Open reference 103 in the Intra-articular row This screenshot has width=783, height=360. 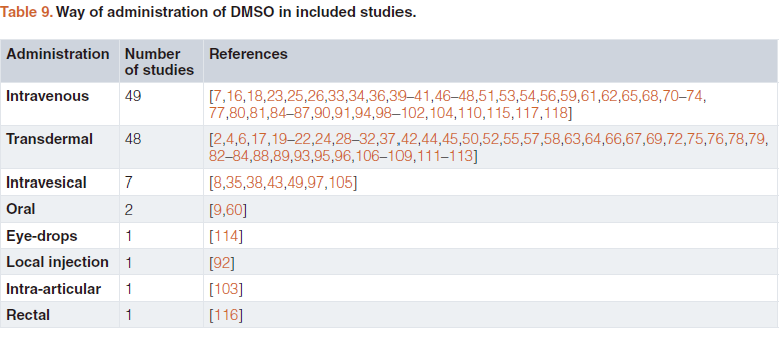coord(226,289)
